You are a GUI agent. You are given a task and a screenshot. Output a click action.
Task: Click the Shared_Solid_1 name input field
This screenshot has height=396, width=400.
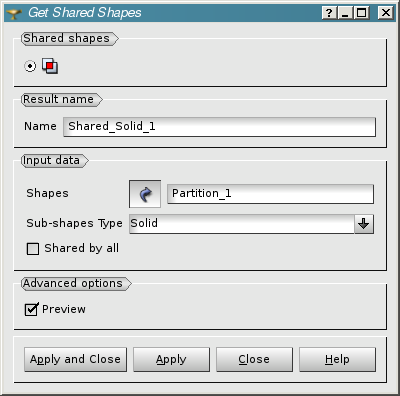click(219, 127)
